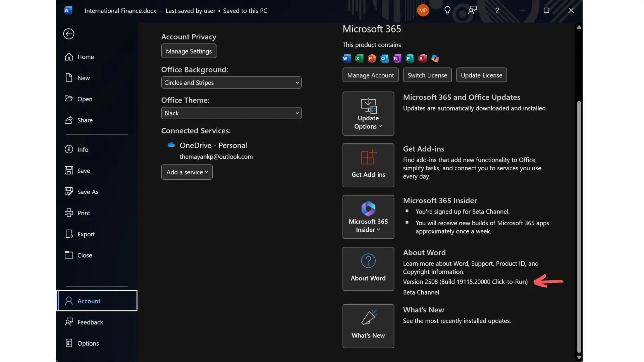This screenshot has width=644, height=362.
Task: Click the Access product icon
Action: 422,58
